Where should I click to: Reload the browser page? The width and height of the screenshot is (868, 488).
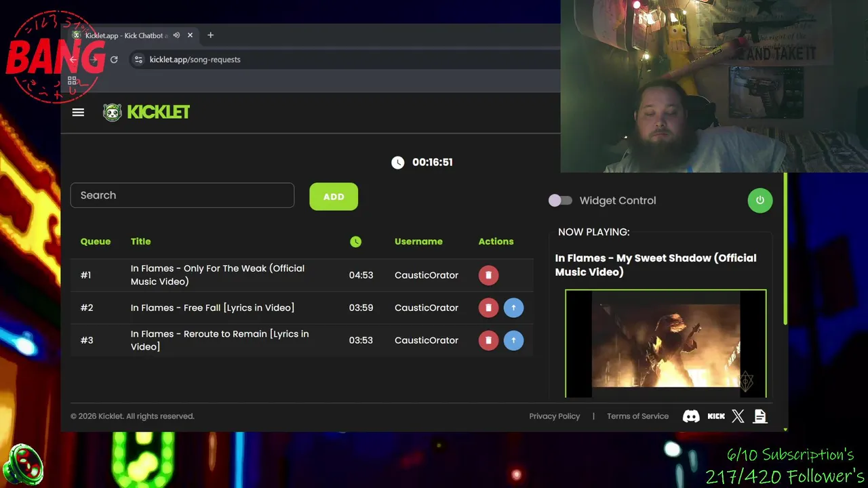coord(114,60)
